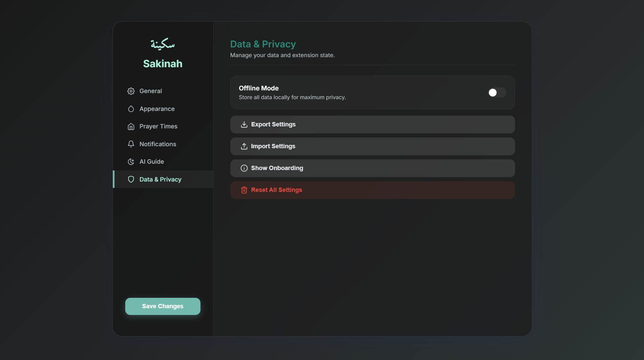Click the Notifications bell icon
The image size is (644, 360).
tap(131, 144)
